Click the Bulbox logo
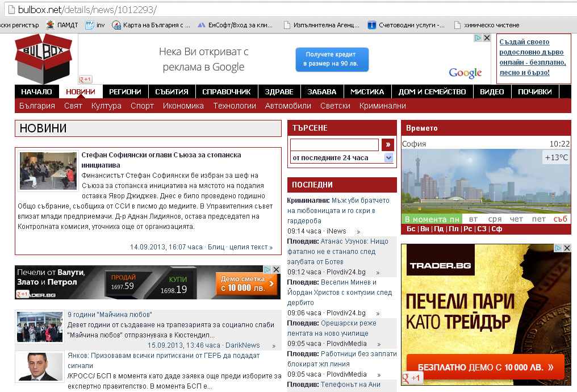Image resolution: width=577 pixels, height=392 pixels. (x=43, y=59)
